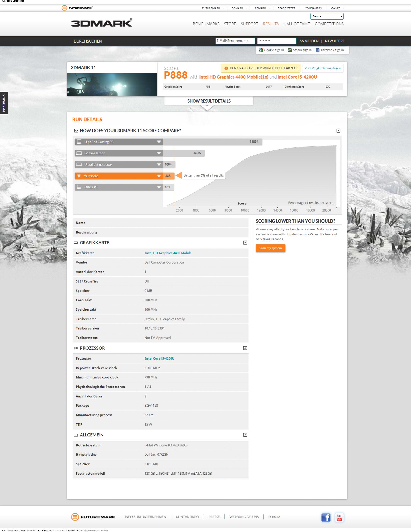Image resolution: width=411 pixels, height=532 pixels.
Task: Click Info zum Unternehmen footer link
Action: pyautogui.click(x=145, y=517)
